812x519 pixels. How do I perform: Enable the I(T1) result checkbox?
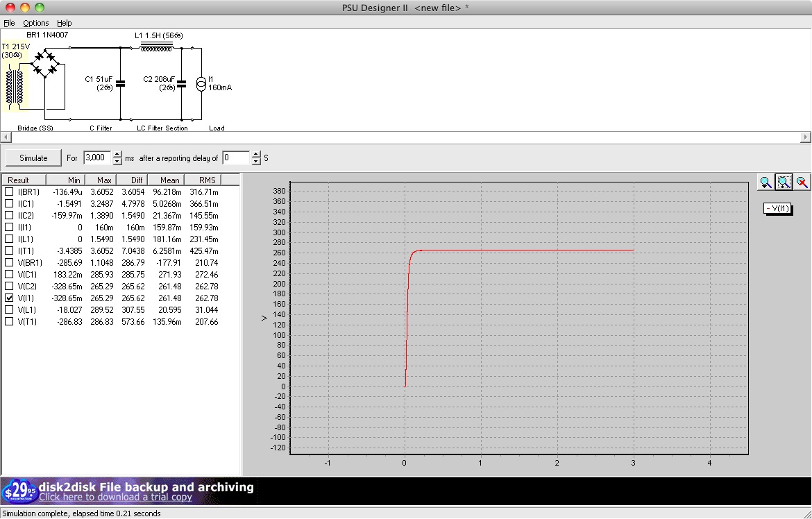(9, 250)
